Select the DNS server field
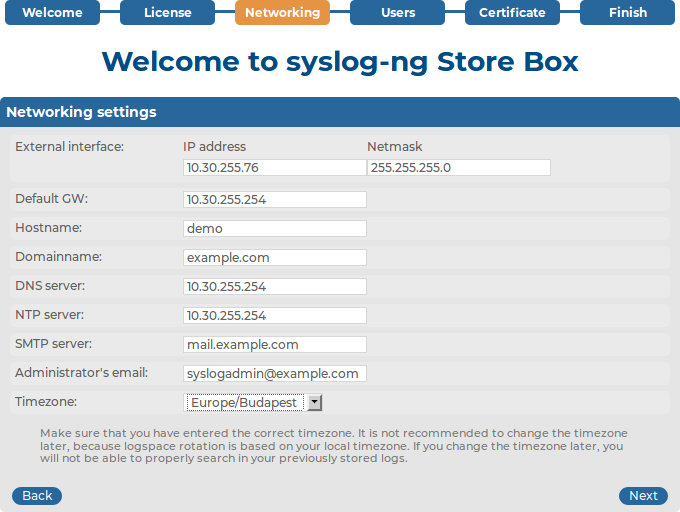Viewport: 680px width, 512px height. pyautogui.click(x=275, y=287)
